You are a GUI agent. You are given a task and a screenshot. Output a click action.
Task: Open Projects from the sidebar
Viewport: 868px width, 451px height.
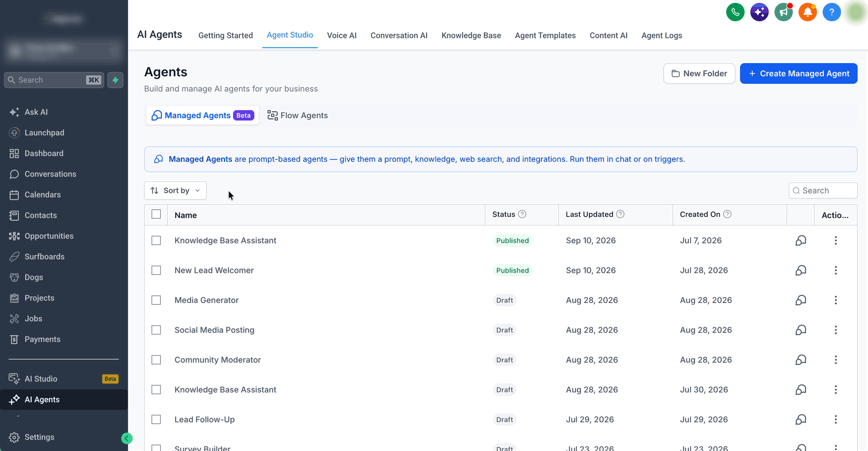[64, 298]
